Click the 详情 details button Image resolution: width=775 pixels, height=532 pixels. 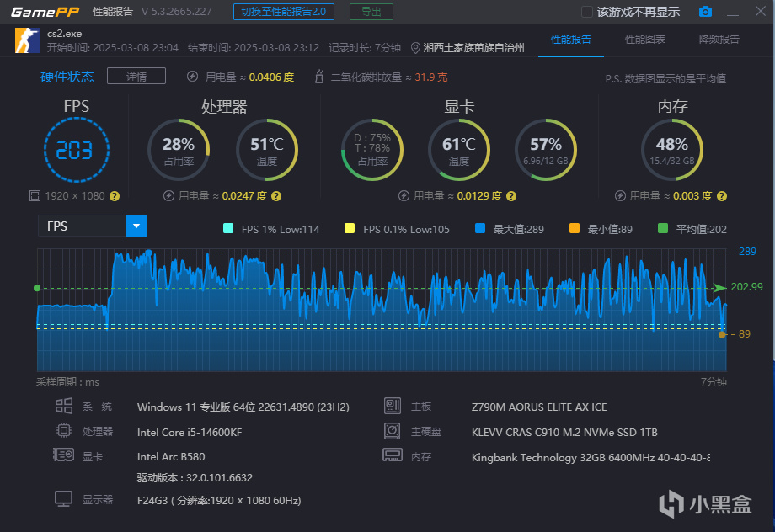(x=136, y=76)
